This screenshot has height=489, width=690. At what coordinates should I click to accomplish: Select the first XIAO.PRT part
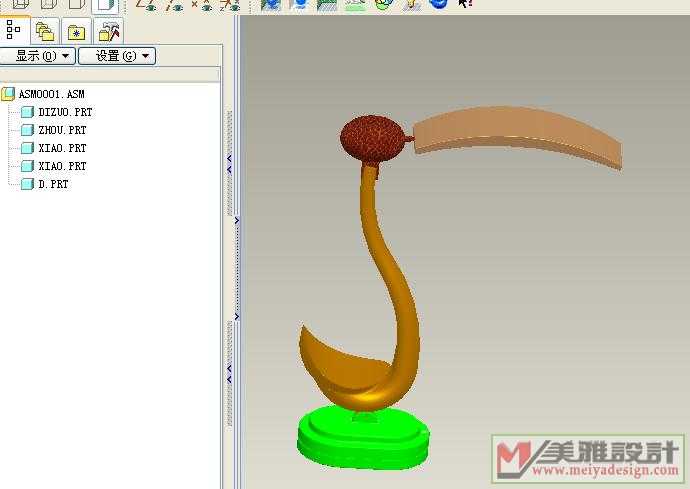[61, 148]
